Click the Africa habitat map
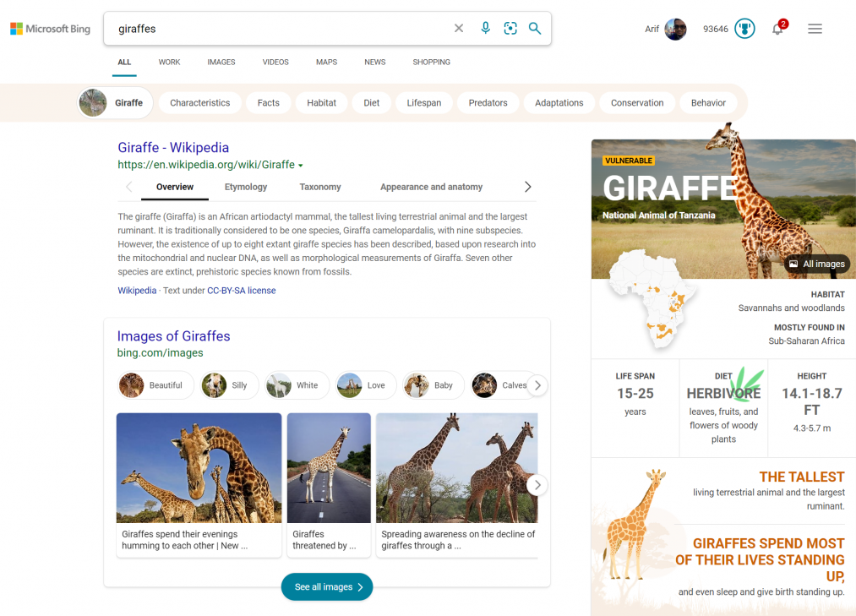 [x=652, y=299]
